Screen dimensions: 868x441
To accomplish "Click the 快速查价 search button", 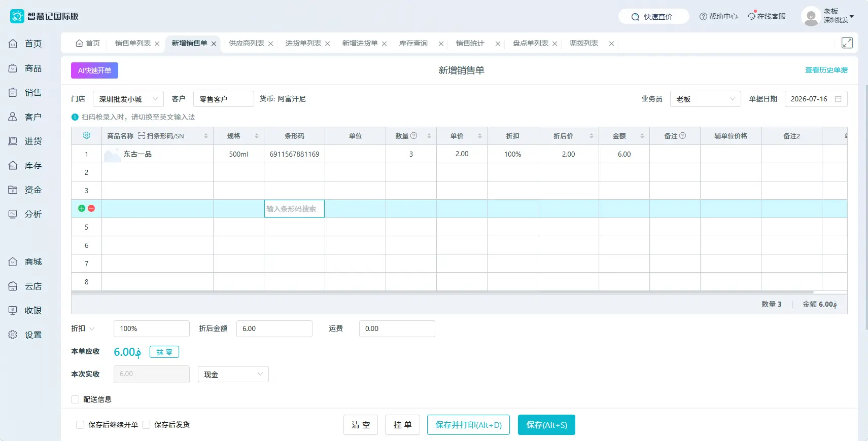I will coord(653,17).
